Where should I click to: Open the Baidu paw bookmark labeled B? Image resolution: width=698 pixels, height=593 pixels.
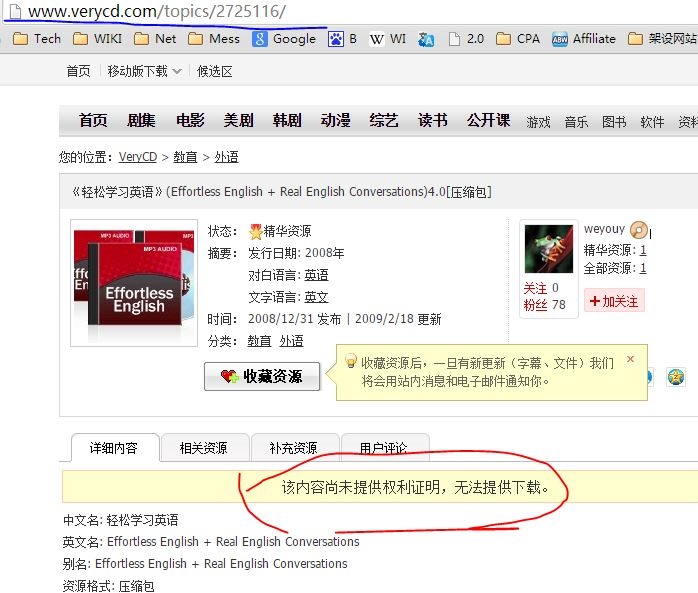coord(342,39)
